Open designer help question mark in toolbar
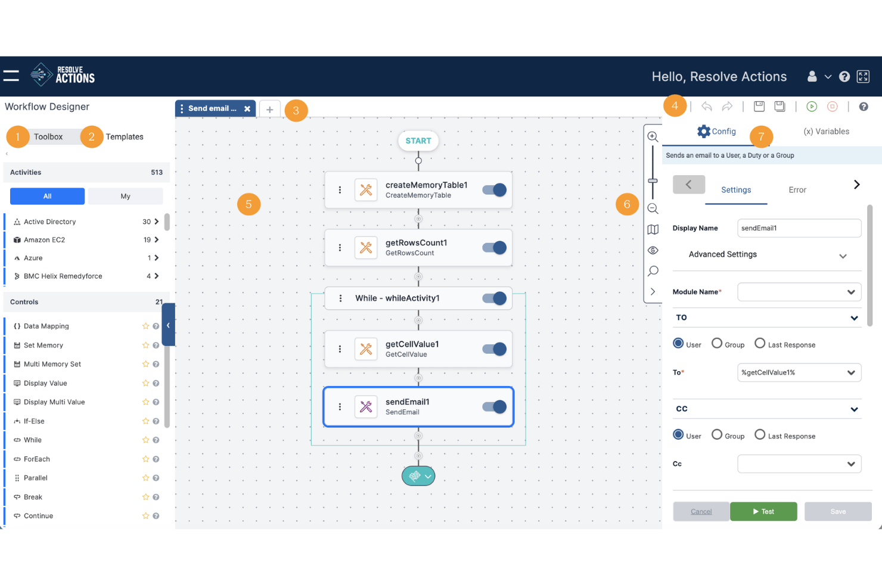Screen dimensions: 882x588 pyautogui.click(x=864, y=107)
